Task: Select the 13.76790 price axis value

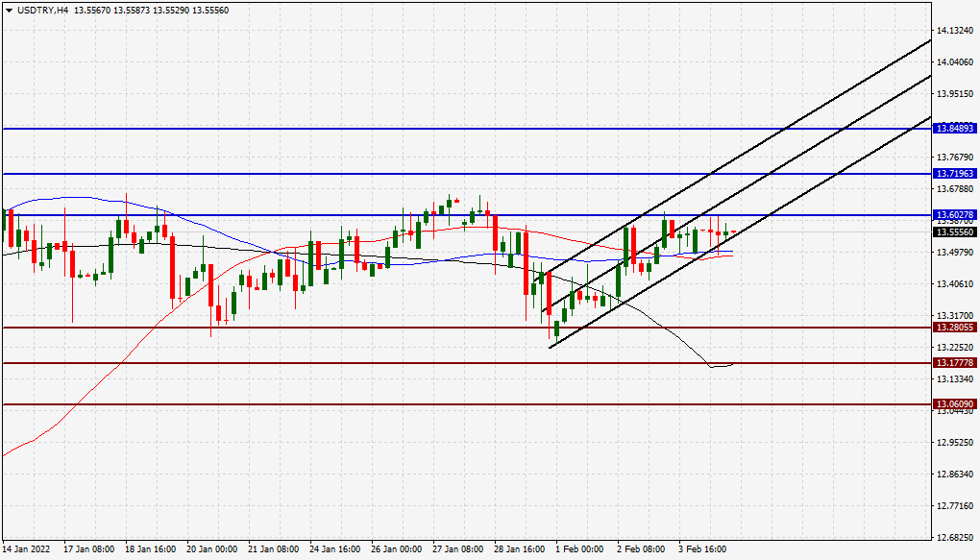Action: click(x=955, y=157)
